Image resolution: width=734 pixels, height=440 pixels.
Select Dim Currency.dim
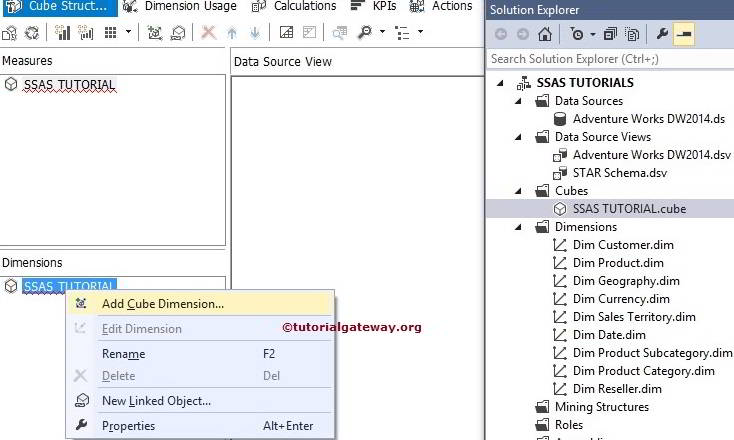pos(621,299)
